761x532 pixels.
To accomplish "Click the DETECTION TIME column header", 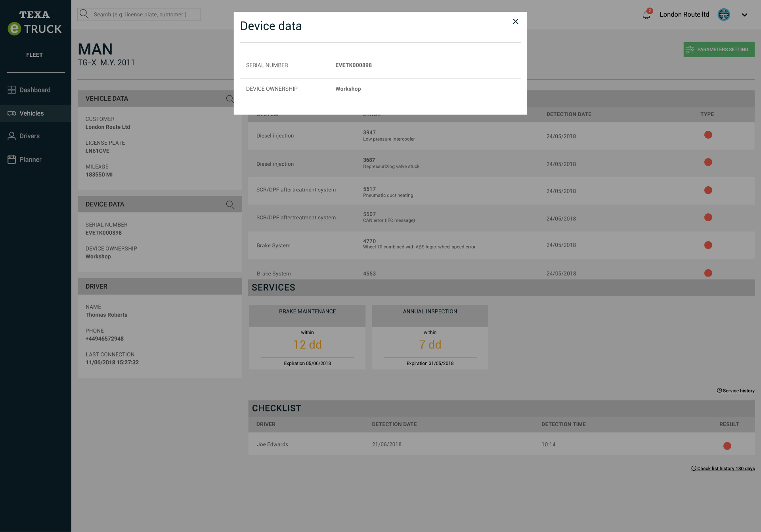I will pos(563,424).
